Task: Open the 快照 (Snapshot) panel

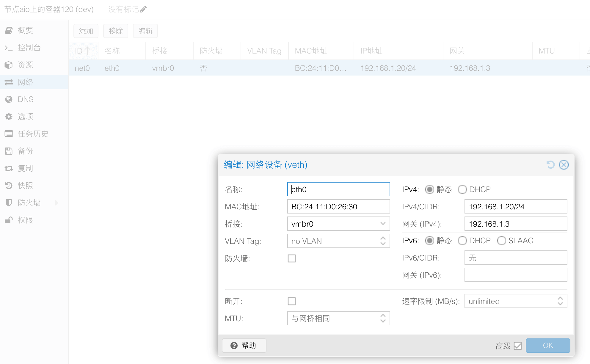Action: pyautogui.click(x=25, y=185)
